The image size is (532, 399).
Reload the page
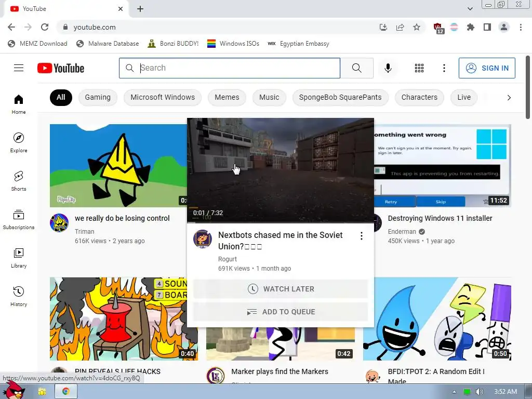45,27
